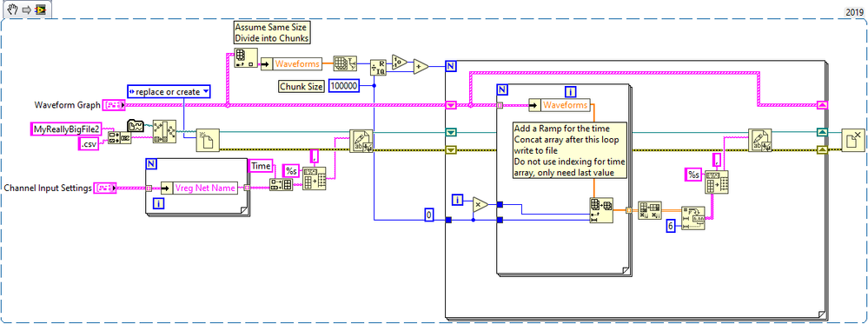Select the Close File node at right

(x=852, y=140)
